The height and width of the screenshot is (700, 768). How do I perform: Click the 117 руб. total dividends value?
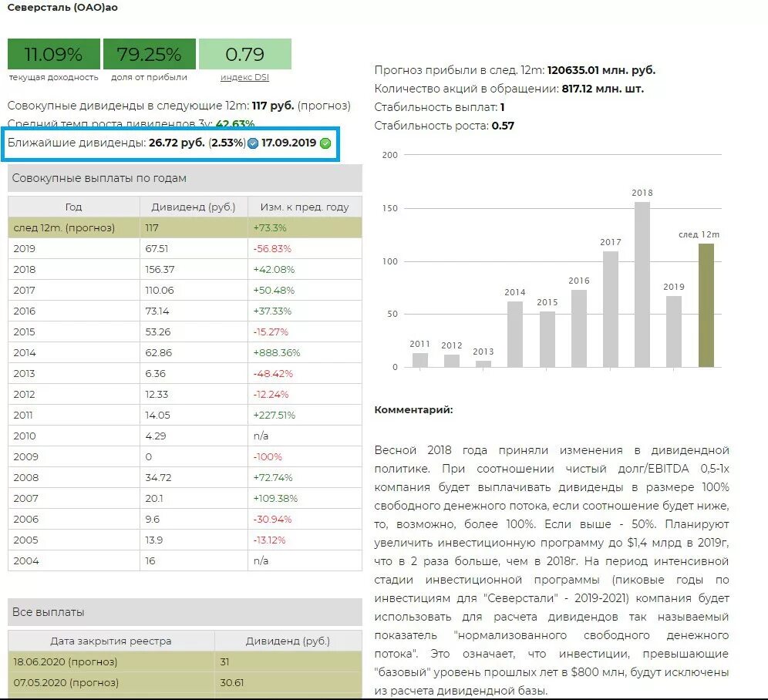[x=273, y=106]
